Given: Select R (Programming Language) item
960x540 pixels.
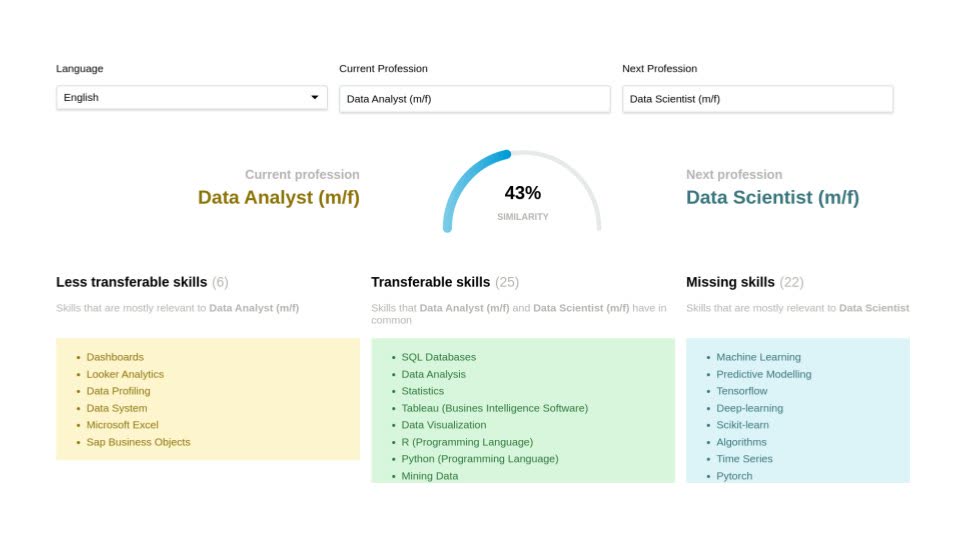Looking at the screenshot, I should point(467,442).
